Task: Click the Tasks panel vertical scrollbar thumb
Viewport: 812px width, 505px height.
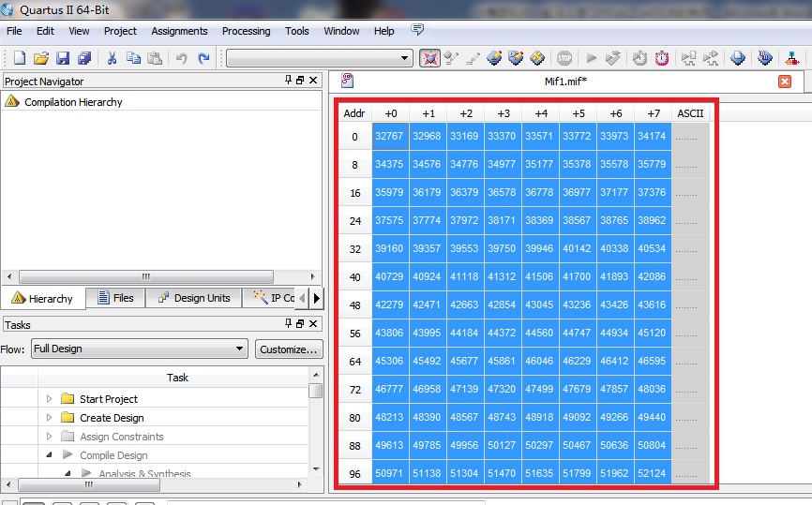Action: pyautogui.click(x=315, y=390)
